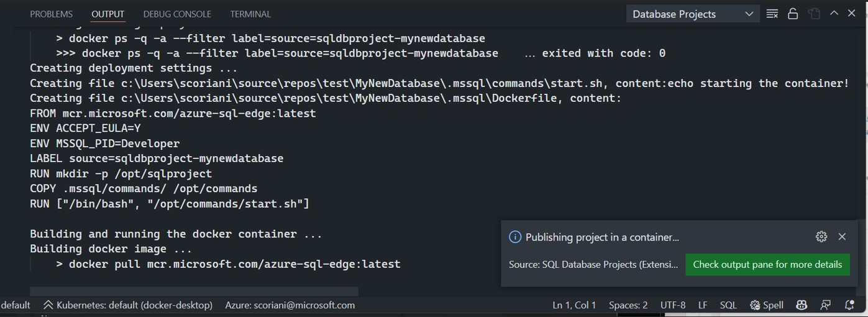Toggle the output auto-scroll lock
The image size is (868, 317).
click(793, 14)
